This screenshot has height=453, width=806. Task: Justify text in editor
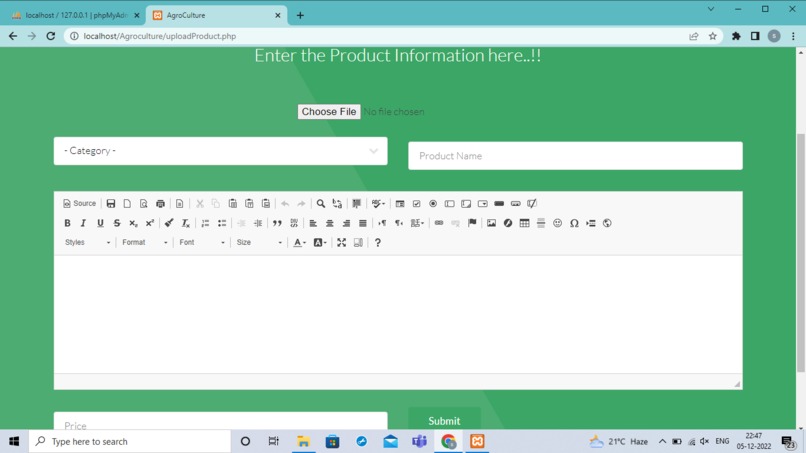tap(362, 223)
